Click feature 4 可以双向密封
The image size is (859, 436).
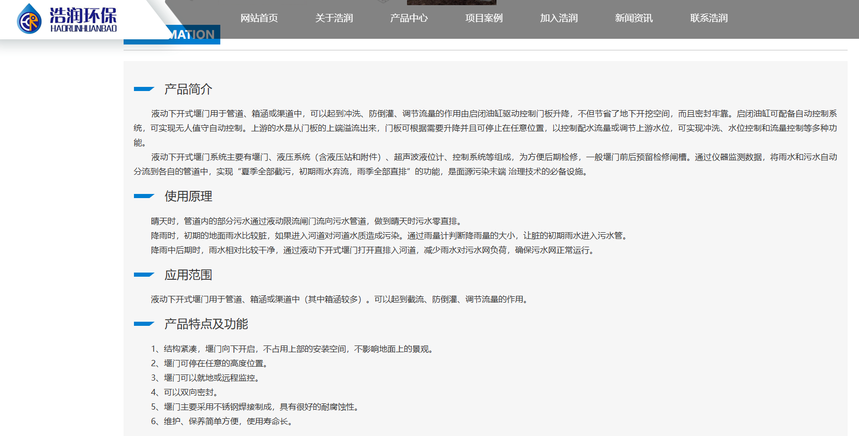[x=185, y=392]
